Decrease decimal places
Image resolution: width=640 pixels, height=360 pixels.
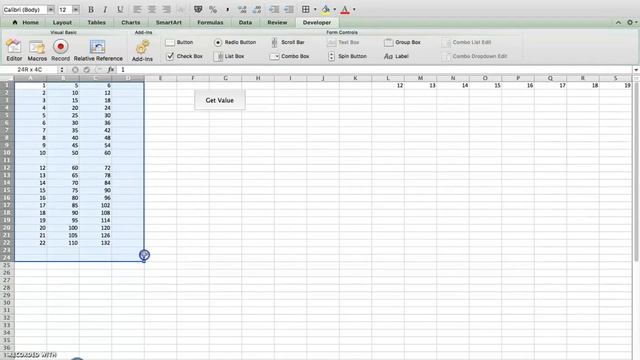[257, 9]
